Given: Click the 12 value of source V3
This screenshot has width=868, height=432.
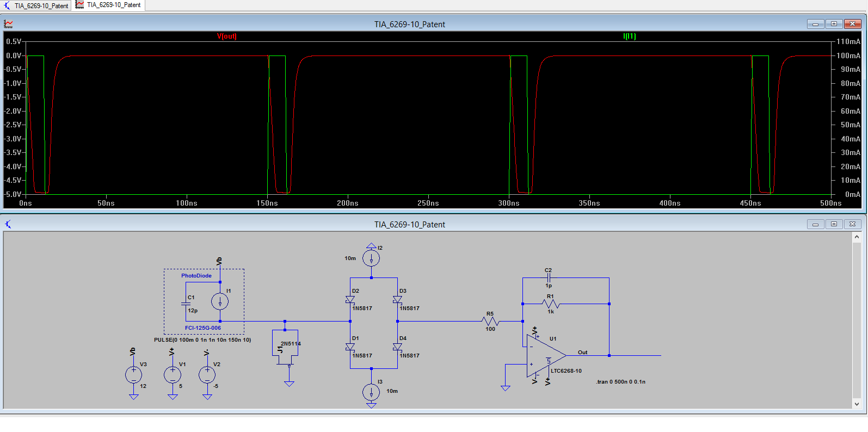Looking at the screenshot, I should pos(143,386).
